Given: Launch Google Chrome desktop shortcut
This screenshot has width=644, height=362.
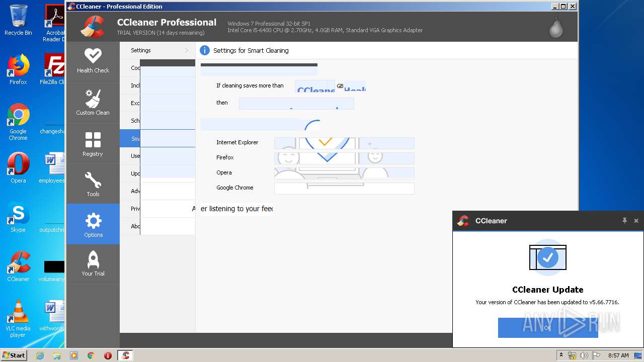Looking at the screenshot, I should (x=18, y=122).
